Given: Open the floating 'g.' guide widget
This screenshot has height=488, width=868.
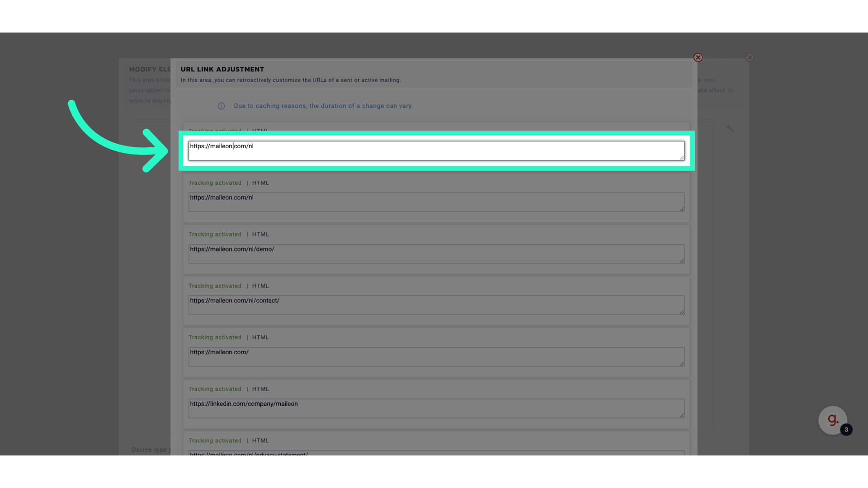Looking at the screenshot, I should coord(832,420).
